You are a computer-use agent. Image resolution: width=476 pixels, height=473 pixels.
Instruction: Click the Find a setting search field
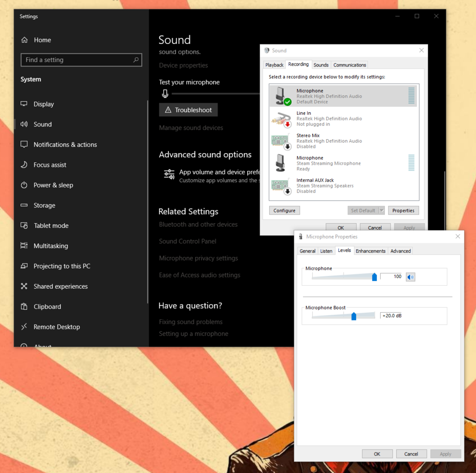[81, 60]
